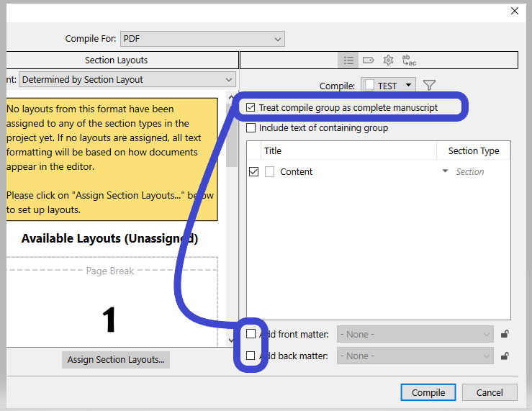
Task: Click the Section Type column header
Action: coord(473,150)
